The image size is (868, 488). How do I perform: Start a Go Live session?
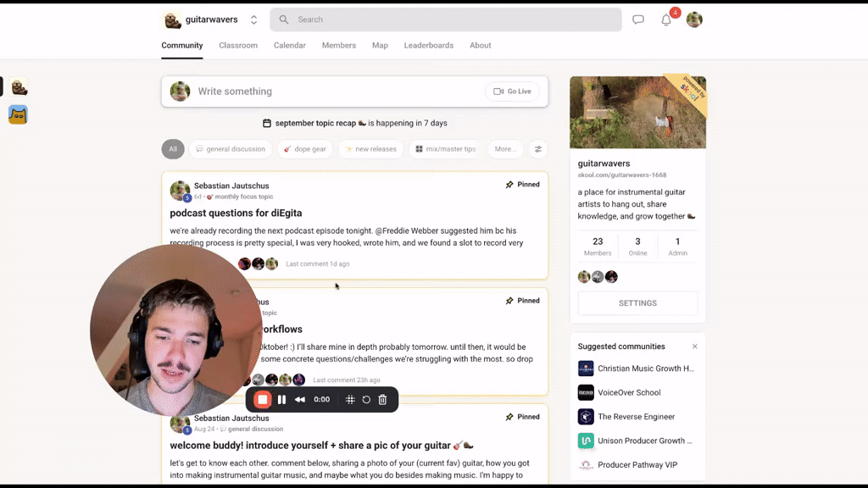pyautogui.click(x=512, y=91)
